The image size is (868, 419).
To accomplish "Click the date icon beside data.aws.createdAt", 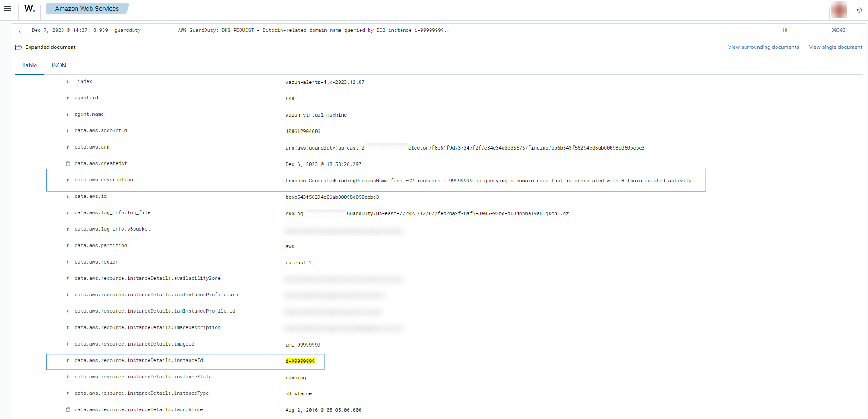I will (x=68, y=164).
